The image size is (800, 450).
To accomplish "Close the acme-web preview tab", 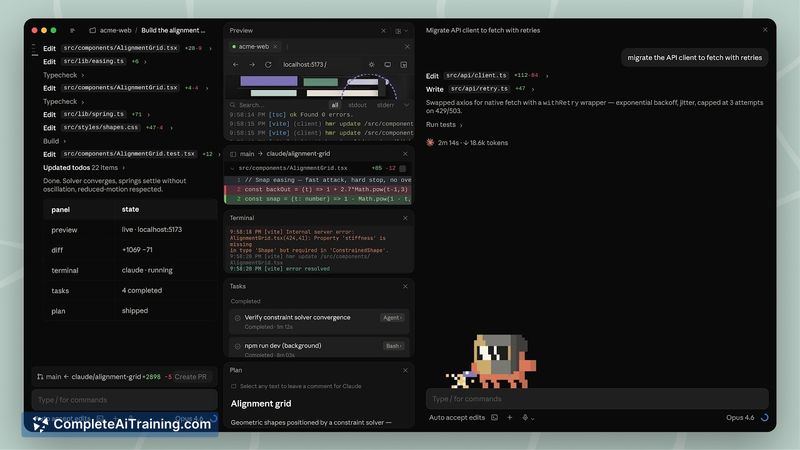I will [x=276, y=46].
